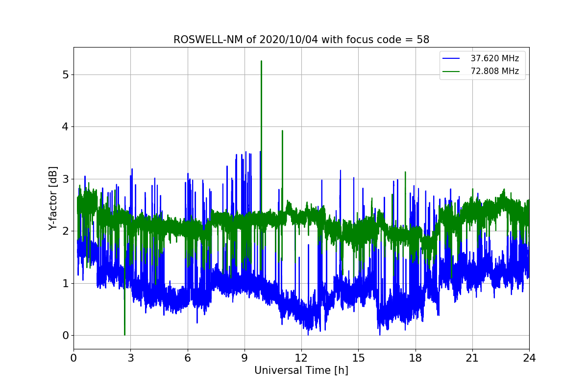Click x-axis tick label '18'
This screenshot has height=392, width=588.
point(416,358)
